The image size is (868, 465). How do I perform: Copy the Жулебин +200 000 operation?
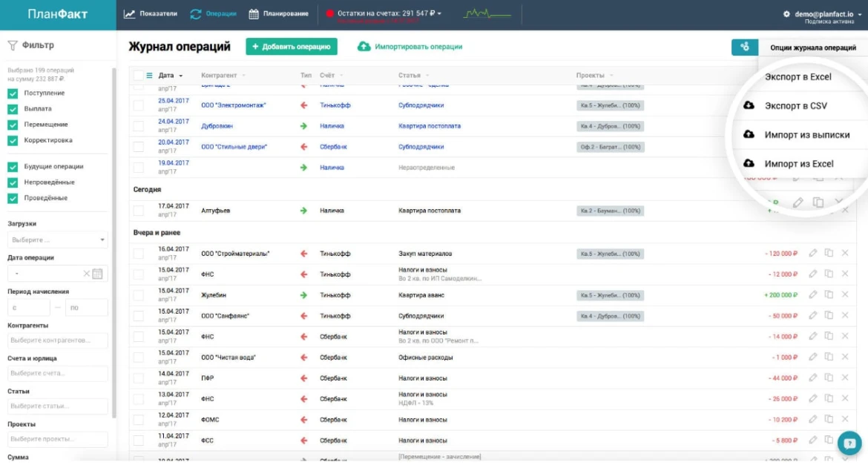829,295
